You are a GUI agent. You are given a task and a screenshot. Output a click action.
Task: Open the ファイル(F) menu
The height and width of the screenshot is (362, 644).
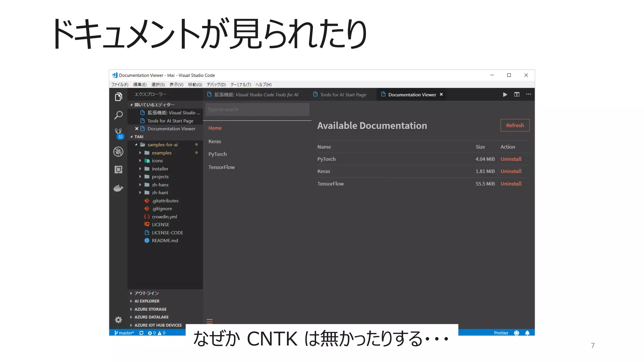coord(120,85)
